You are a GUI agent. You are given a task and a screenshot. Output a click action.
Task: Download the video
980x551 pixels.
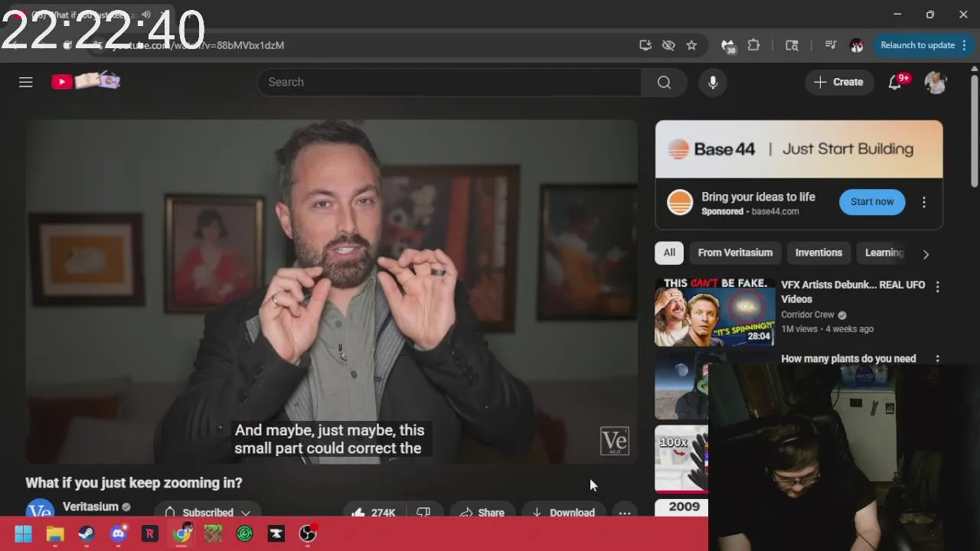click(563, 512)
